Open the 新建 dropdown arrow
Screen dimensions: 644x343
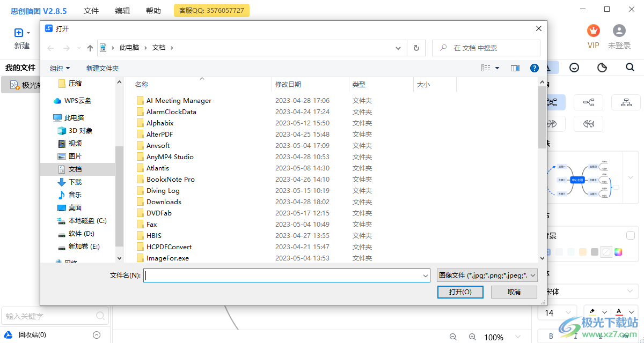[28, 33]
